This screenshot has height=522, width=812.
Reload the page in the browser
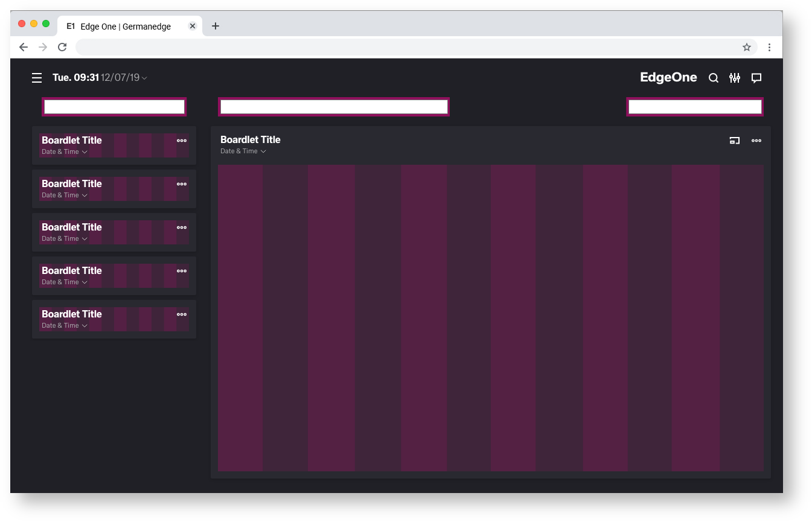pos(62,47)
